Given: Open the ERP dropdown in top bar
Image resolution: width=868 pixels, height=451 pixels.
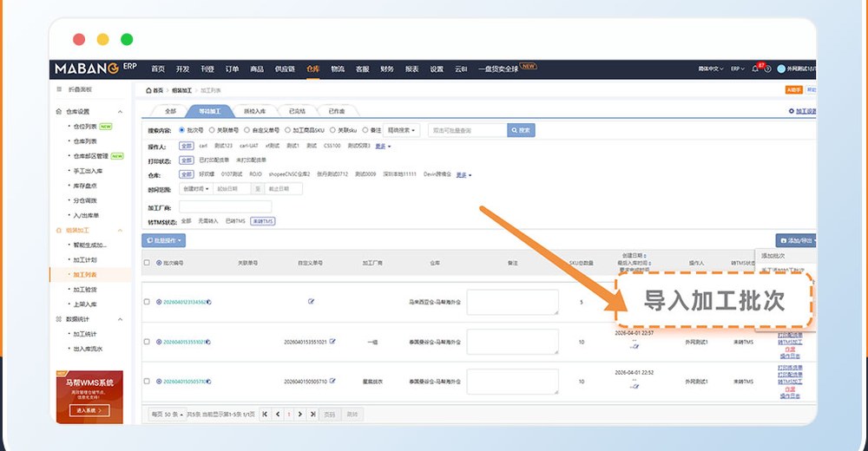Looking at the screenshot, I should [x=737, y=69].
